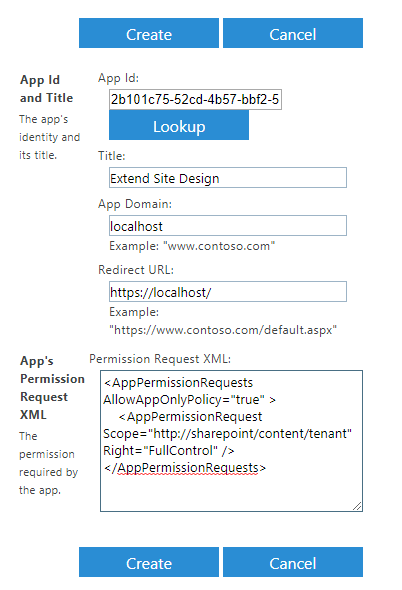The image size is (402, 590).
Task: Click the 'Permission Request XML:' label
Action: tap(160, 359)
